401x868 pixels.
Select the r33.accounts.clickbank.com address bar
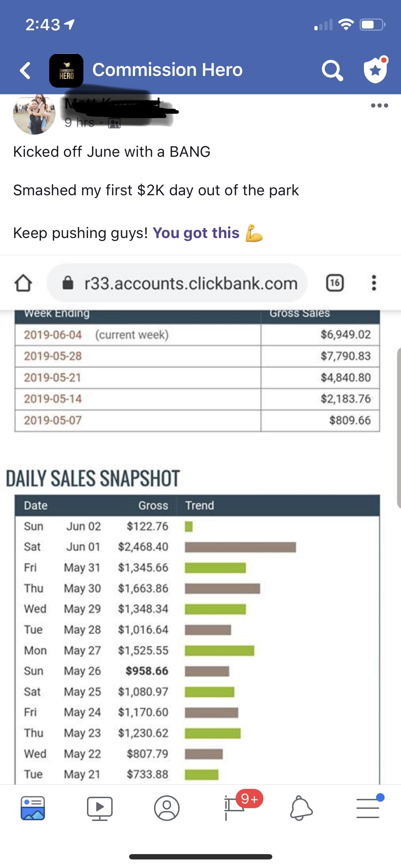177,283
